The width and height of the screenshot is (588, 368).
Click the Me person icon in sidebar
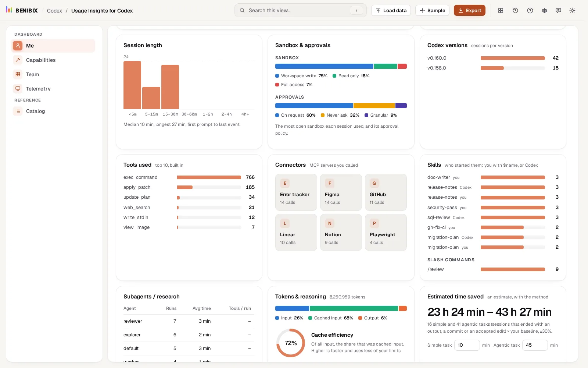click(18, 46)
